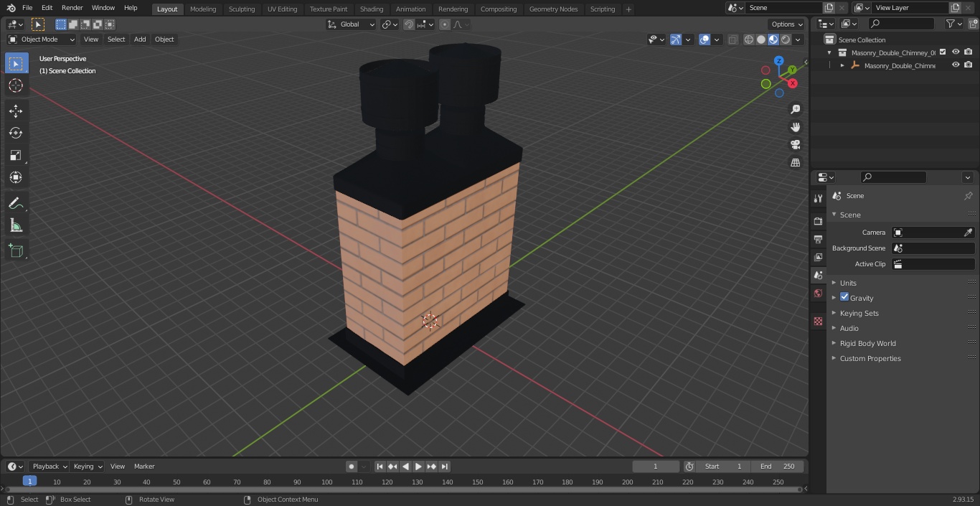Click the viewport pan hand icon
This screenshot has height=506, width=980.
(x=795, y=127)
